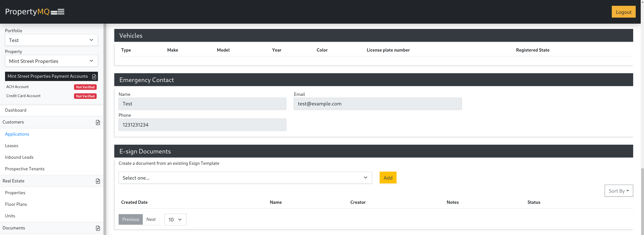Click the Emergency Contact Email field
The width and height of the screenshot is (644, 235).
pos(377,104)
